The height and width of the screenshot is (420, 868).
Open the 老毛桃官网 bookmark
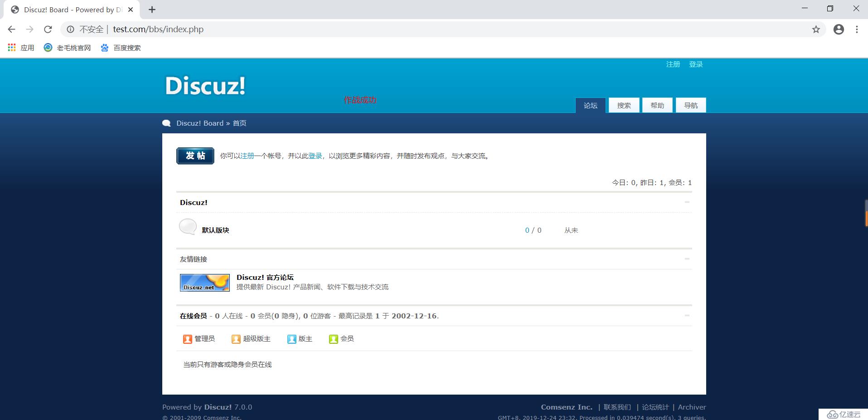pyautogui.click(x=67, y=48)
